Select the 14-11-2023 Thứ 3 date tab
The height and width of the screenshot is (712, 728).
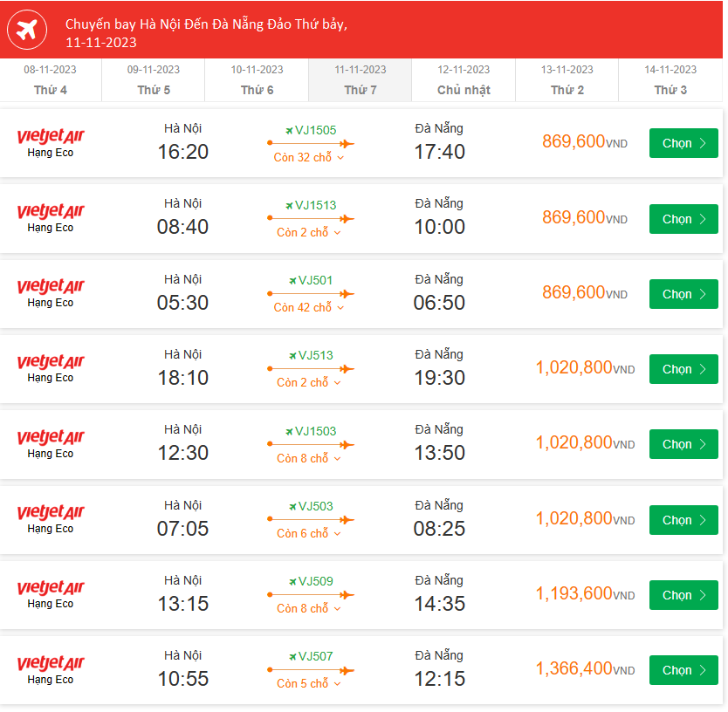[670, 80]
